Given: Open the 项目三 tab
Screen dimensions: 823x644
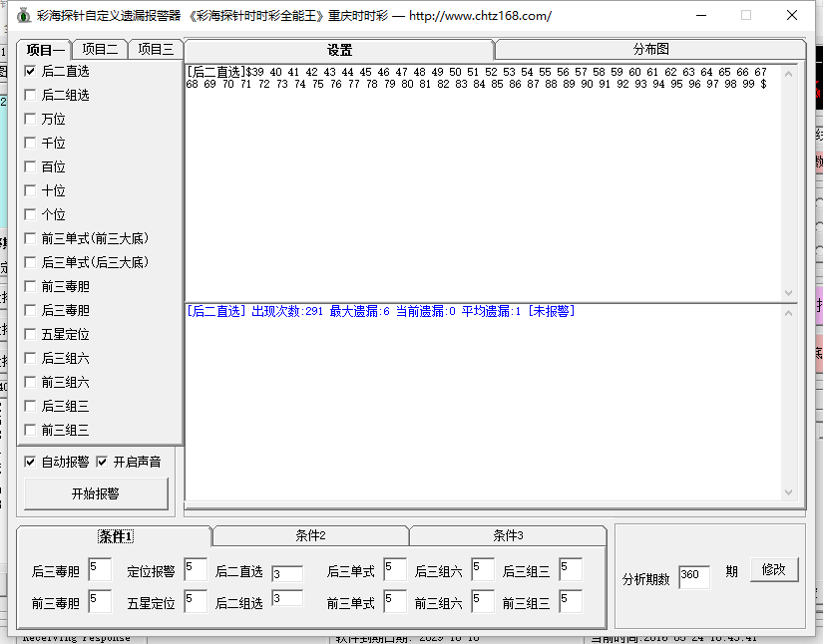Looking at the screenshot, I should click(156, 50).
